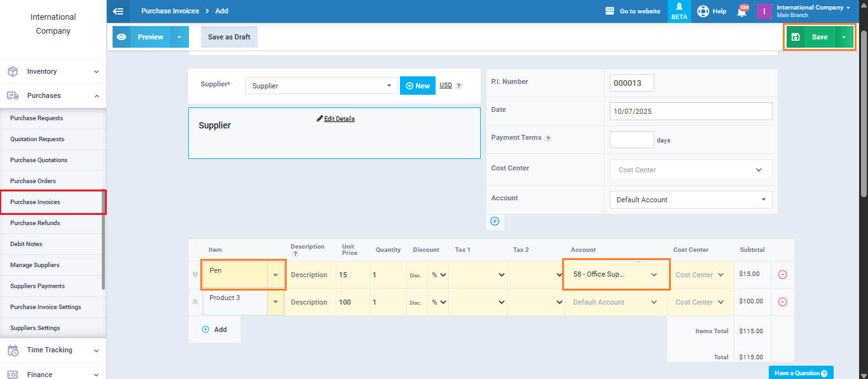This screenshot has height=379, width=868.
Task: Click Save as Draft button
Action: [229, 37]
